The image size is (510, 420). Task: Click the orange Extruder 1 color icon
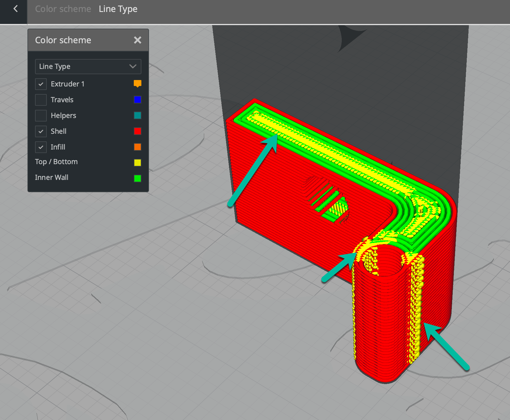(138, 84)
